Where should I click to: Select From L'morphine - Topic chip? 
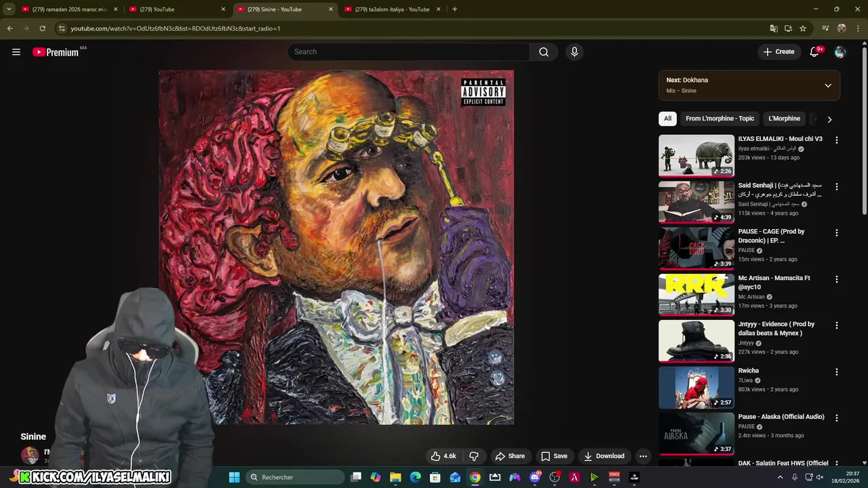[719, 119]
